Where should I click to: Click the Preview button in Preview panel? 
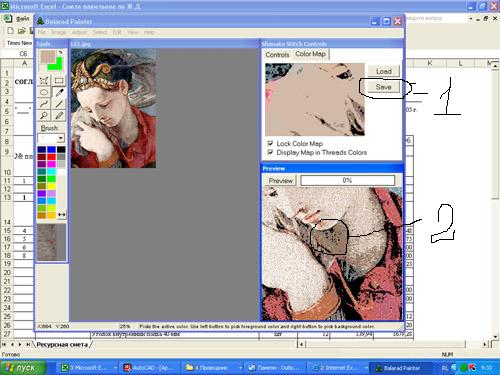pos(281,181)
